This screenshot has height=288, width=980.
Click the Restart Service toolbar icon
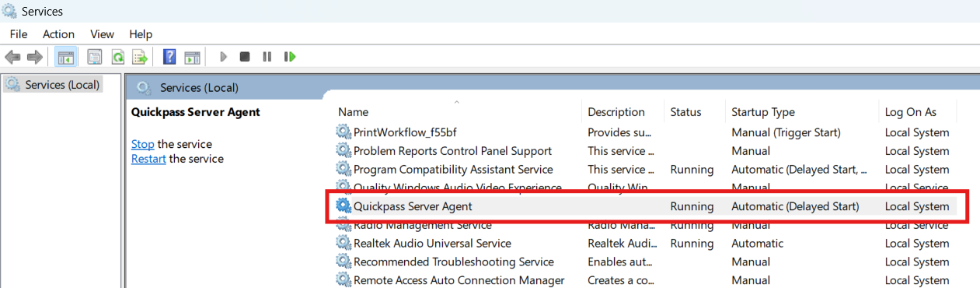tap(290, 57)
